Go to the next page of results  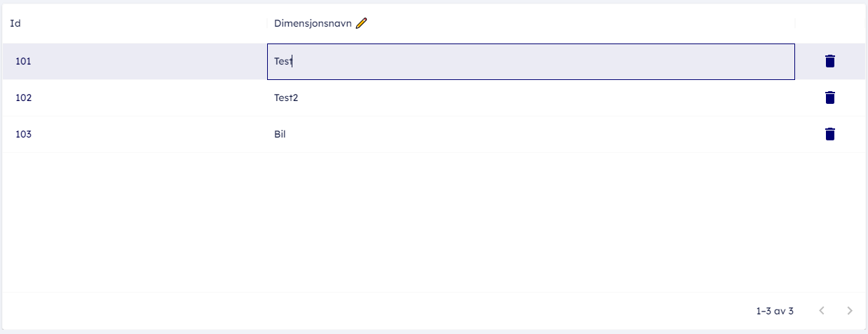point(850,310)
